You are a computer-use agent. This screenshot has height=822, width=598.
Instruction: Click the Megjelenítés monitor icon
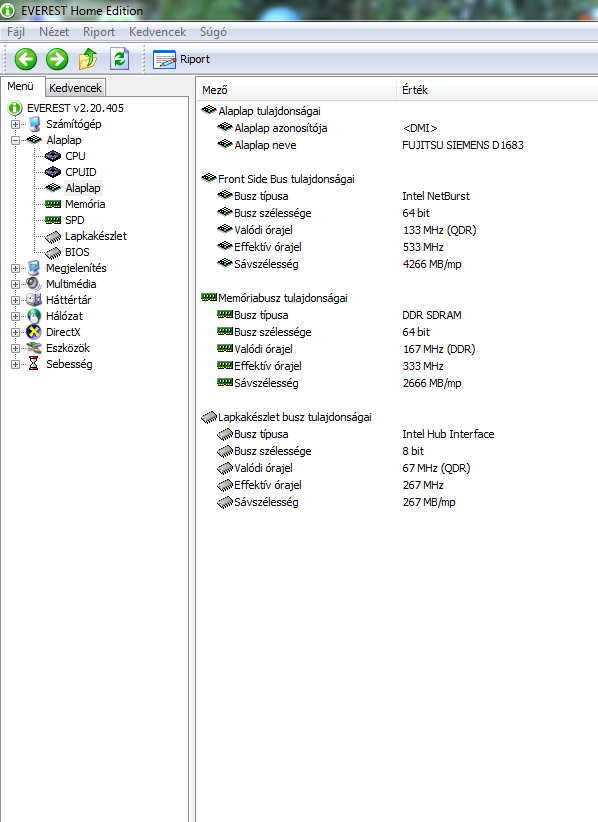[x=34, y=268]
